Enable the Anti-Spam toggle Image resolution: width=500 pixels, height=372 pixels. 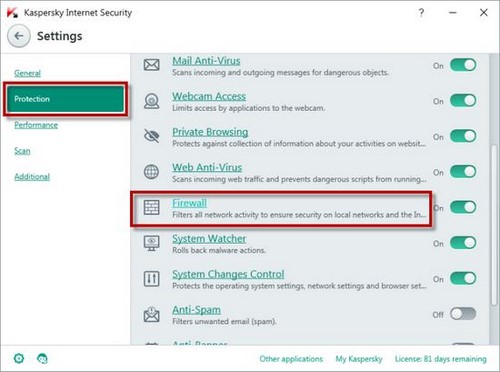tap(463, 314)
